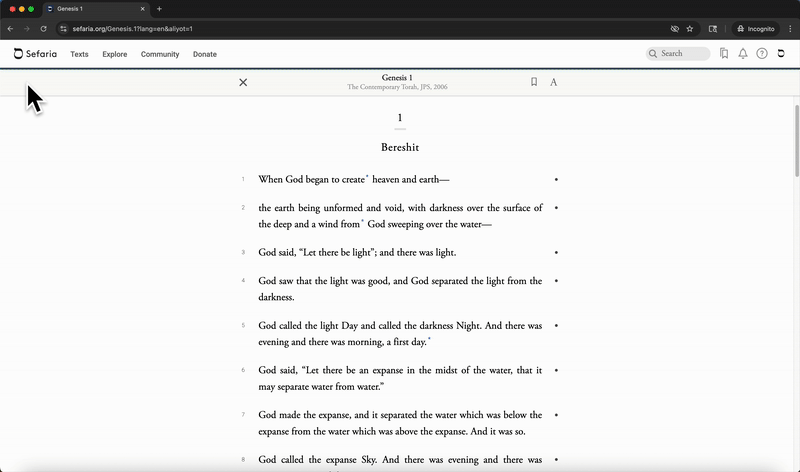
Task: Open the Chrome three-dot menu
Action: (x=790, y=29)
